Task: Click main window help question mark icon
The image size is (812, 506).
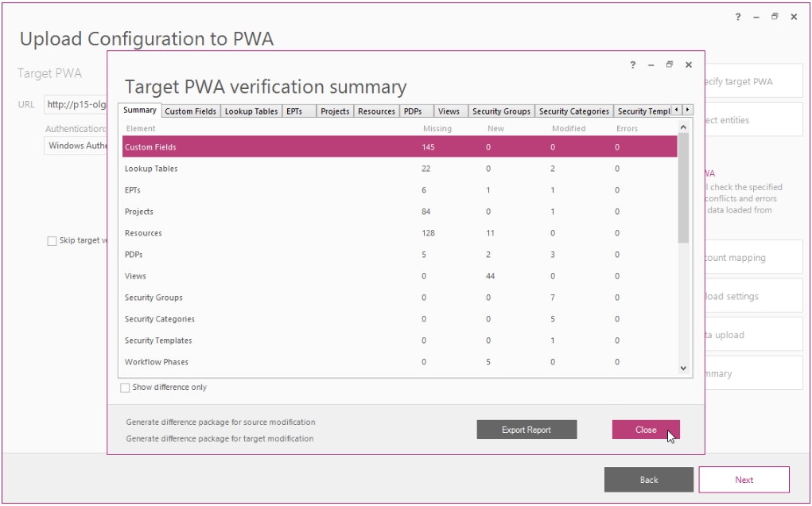Action: click(737, 17)
